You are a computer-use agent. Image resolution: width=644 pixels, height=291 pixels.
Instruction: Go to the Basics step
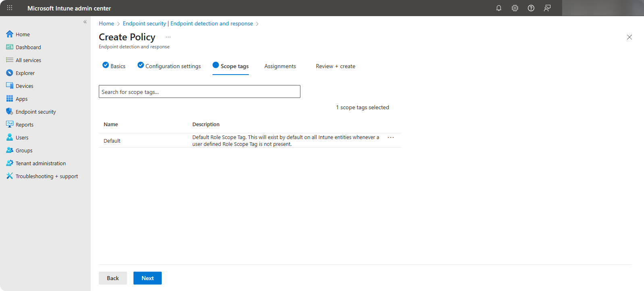114,66
